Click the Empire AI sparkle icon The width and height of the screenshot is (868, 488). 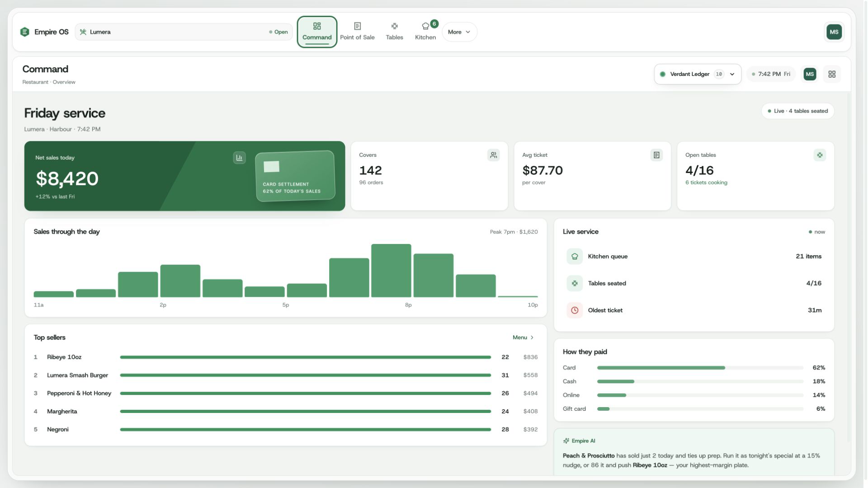(566, 441)
